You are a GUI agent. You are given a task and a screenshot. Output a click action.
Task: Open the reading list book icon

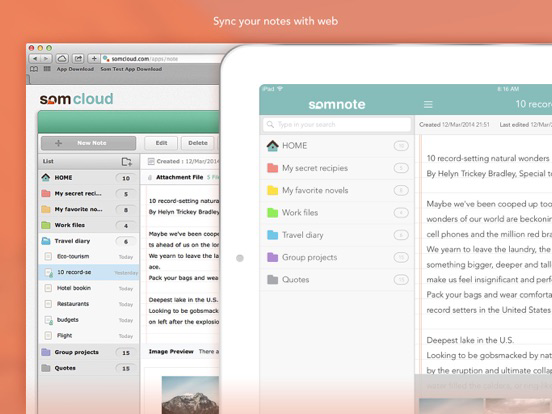(x=34, y=69)
